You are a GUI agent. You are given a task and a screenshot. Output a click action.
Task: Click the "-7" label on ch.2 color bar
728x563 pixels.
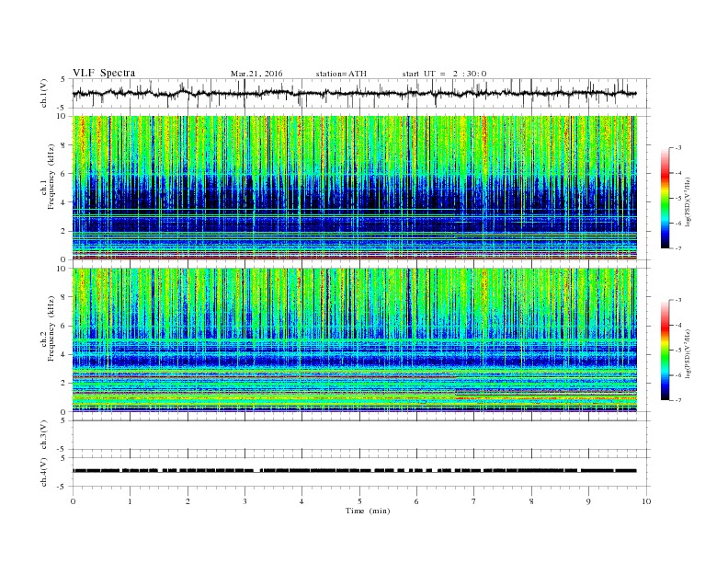pos(677,400)
